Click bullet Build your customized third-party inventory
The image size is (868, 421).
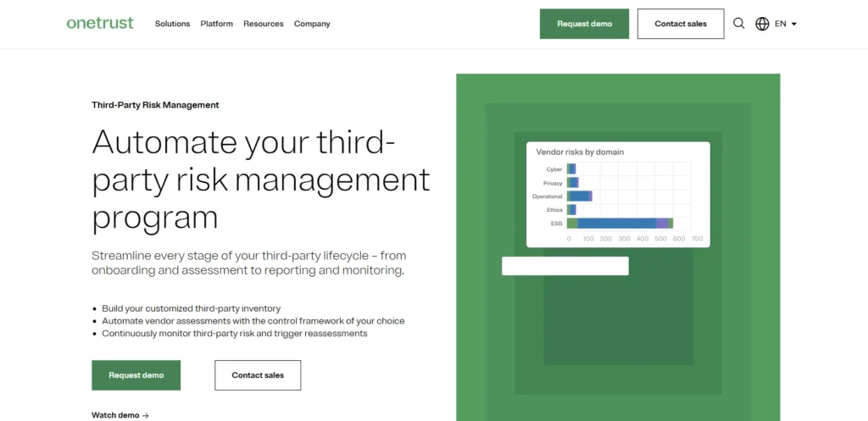pyautogui.click(x=191, y=308)
